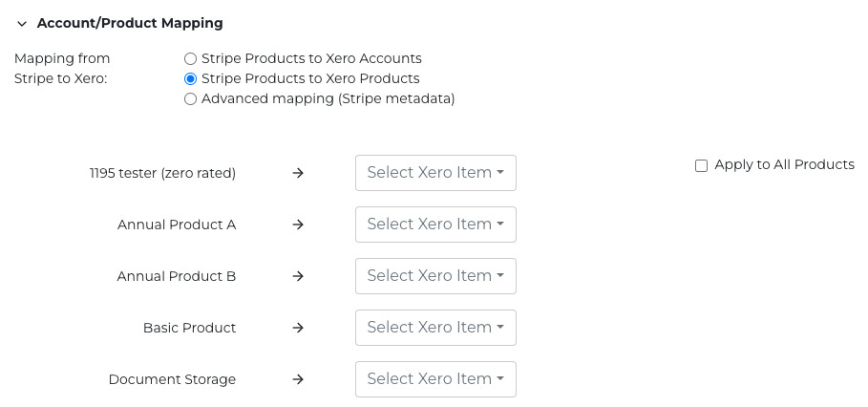Click the 1195 tester (zero rated) product label

click(162, 174)
